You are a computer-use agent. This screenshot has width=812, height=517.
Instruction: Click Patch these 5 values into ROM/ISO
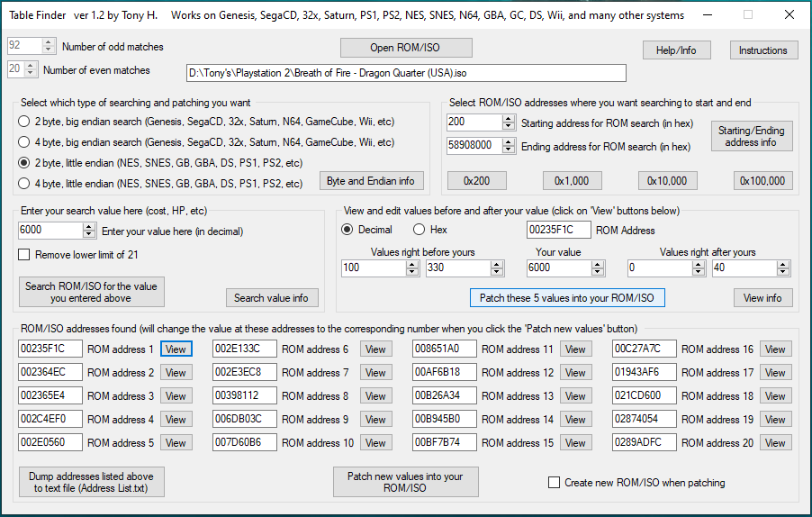click(x=567, y=298)
